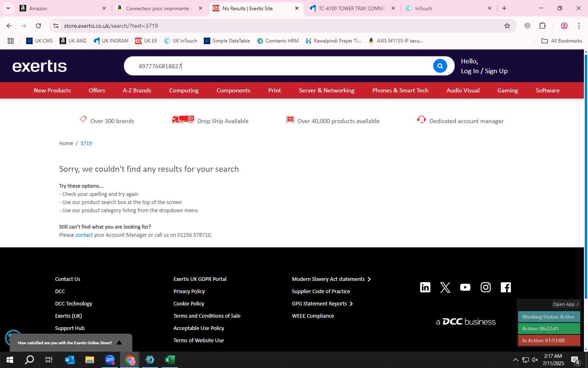588x368 pixels.
Task: Open Server & Networking menu
Action: coord(327,90)
